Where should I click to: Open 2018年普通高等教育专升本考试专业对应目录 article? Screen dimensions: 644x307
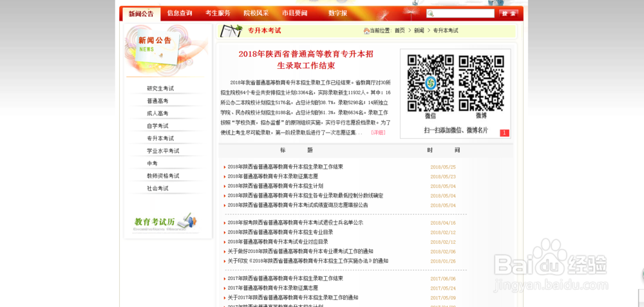278,242
